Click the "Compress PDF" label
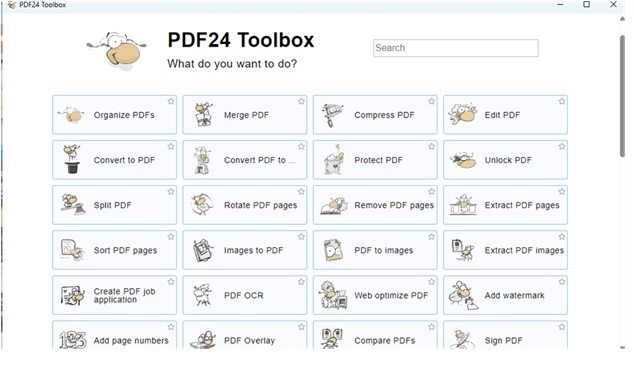This screenshot has height=373, width=634. pyautogui.click(x=384, y=115)
